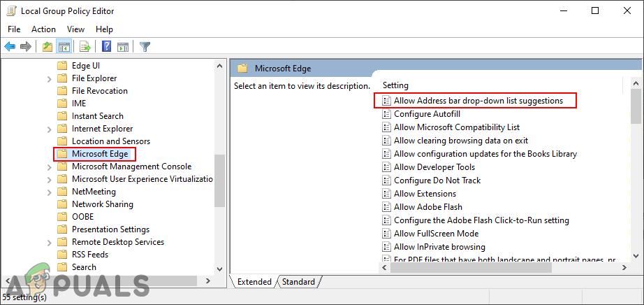Open the Help question-mark toolbar icon
The height and width of the screenshot is (305, 644).
106,46
